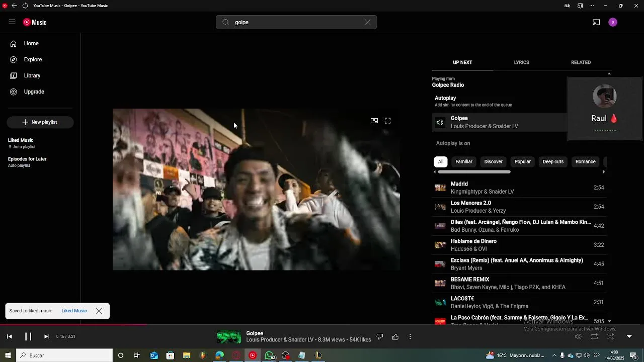
Task: Enter fullscreen from video overlay icon
Action: point(387,121)
